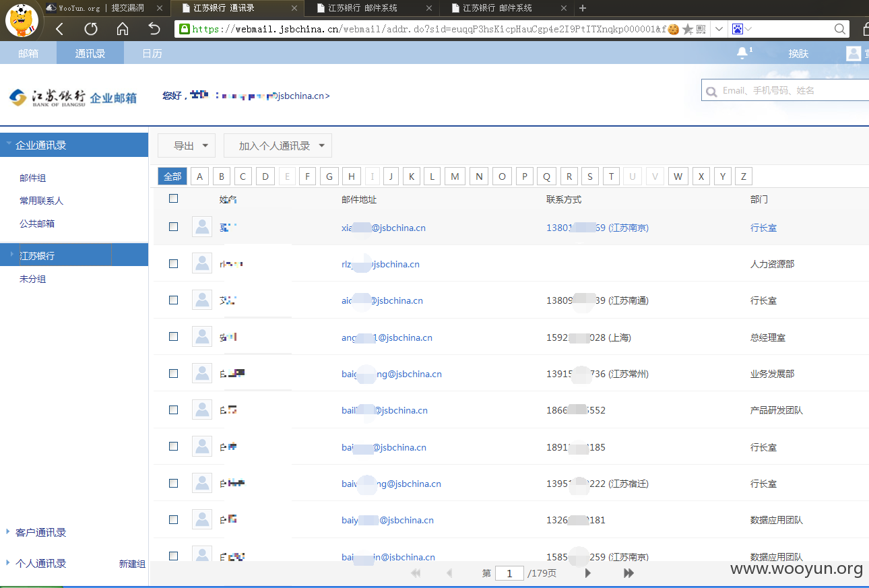Viewport: 869px width, 588px height.
Task: Click 换肤 skin change link
Action: coord(798,53)
